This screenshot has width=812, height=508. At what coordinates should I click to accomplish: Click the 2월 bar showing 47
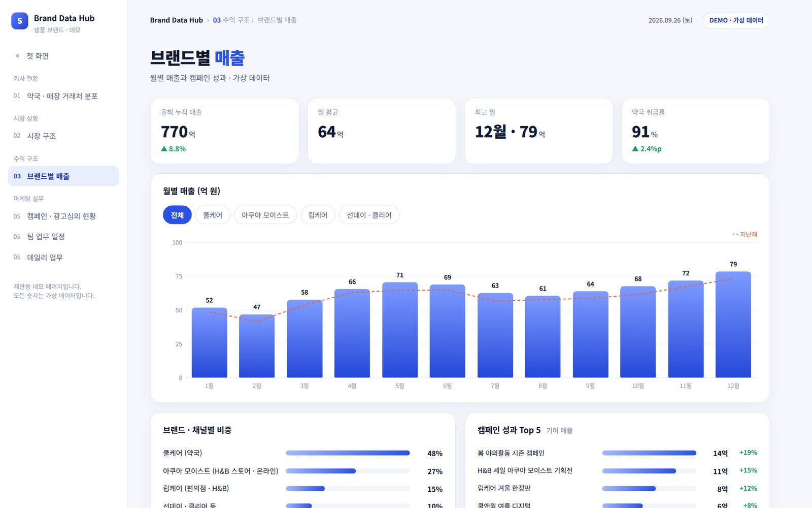257,346
